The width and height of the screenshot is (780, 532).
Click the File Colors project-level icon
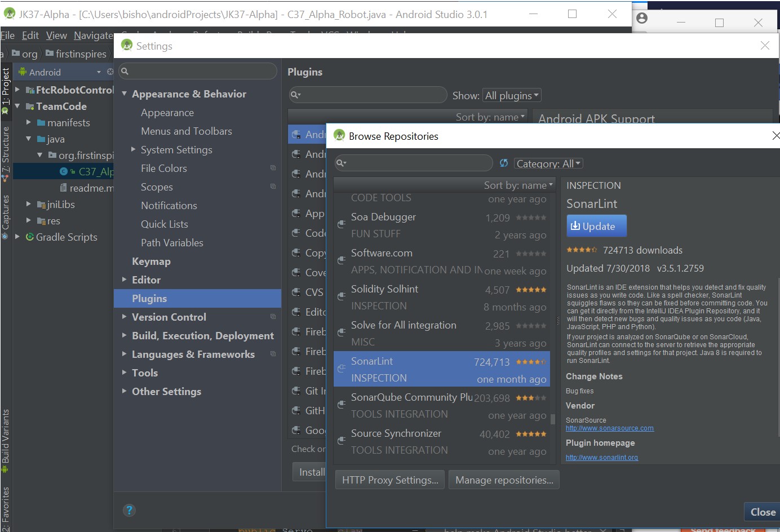273,168
